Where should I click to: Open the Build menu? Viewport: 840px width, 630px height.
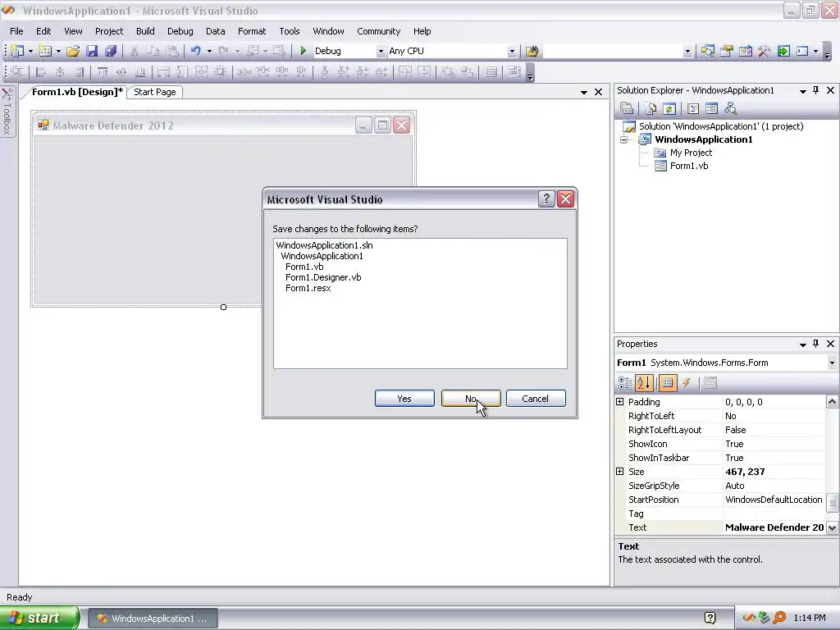coord(145,31)
